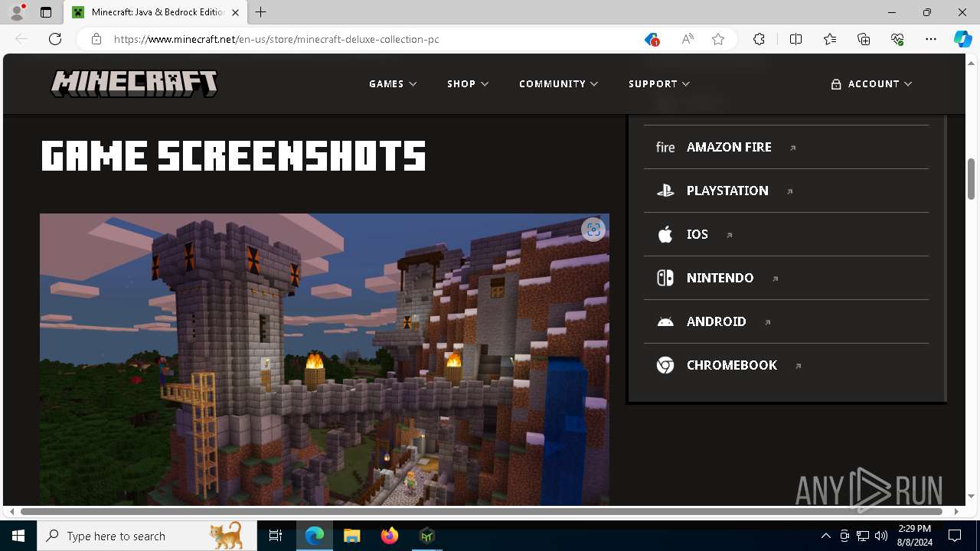Open the Extensions puzzle icon
The width and height of the screenshot is (980, 551).
click(759, 39)
